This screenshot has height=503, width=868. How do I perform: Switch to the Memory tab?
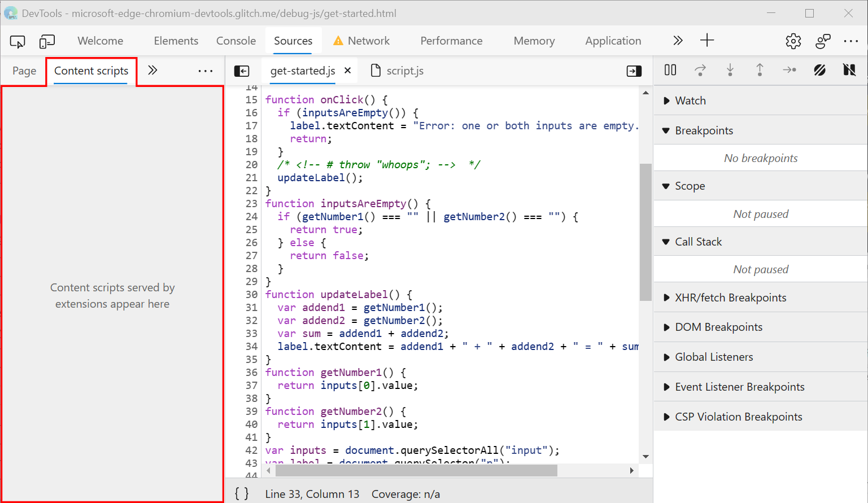tap(534, 41)
